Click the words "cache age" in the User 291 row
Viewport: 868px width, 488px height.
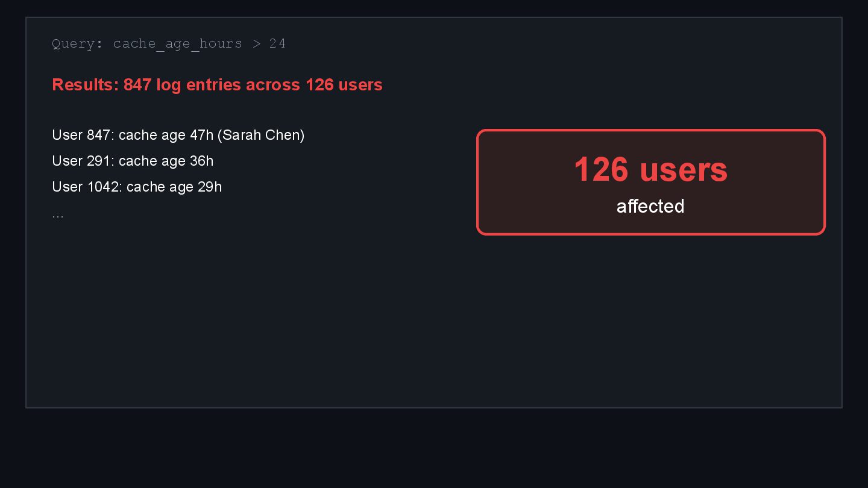[x=152, y=161]
